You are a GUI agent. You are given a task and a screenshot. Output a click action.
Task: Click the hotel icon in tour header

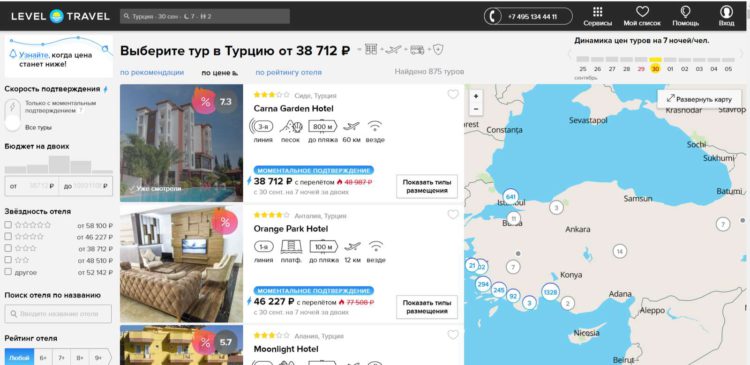coord(371,49)
